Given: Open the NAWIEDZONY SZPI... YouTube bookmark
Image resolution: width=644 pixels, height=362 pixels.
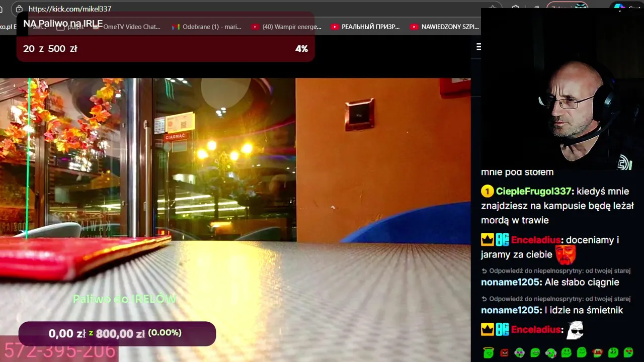Looking at the screenshot, I should point(445,27).
